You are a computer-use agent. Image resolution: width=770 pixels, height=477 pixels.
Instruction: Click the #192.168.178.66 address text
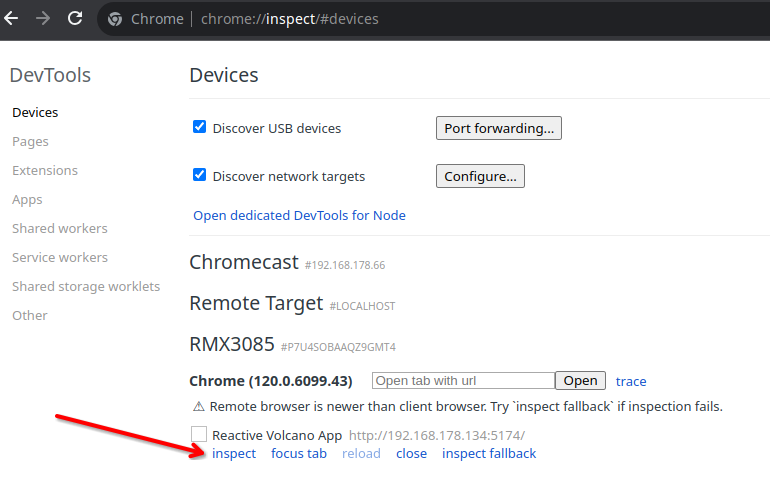345,265
